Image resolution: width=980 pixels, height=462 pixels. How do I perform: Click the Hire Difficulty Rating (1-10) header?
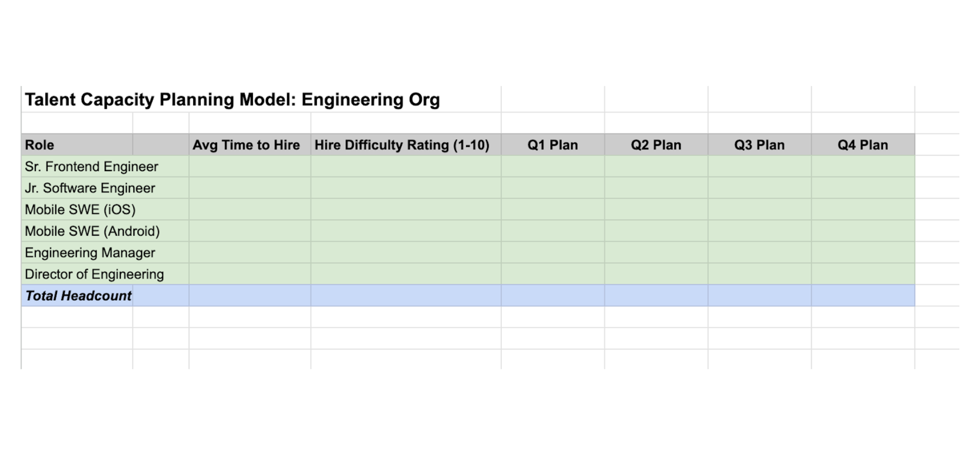[402, 145]
